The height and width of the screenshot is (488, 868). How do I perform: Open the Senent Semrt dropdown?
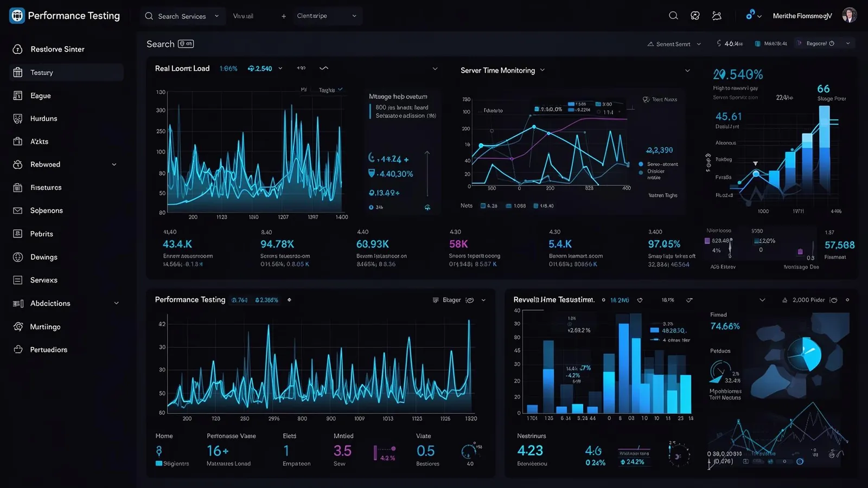(x=674, y=44)
